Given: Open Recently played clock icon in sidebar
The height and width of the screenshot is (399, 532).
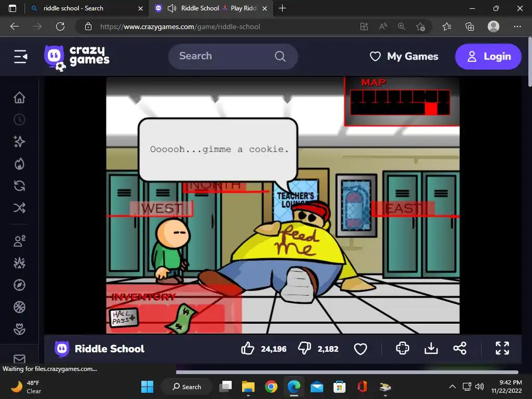Looking at the screenshot, I should click(x=19, y=119).
